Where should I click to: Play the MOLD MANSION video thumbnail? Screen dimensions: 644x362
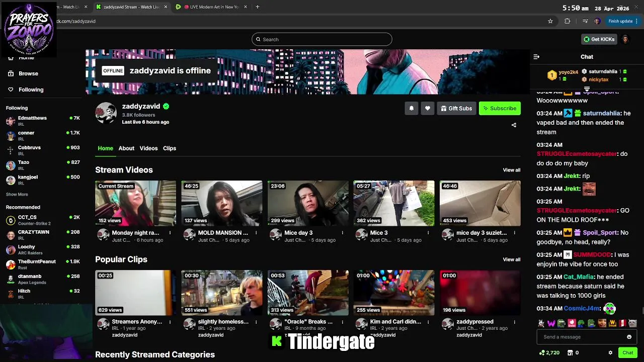tap(222, 203)
